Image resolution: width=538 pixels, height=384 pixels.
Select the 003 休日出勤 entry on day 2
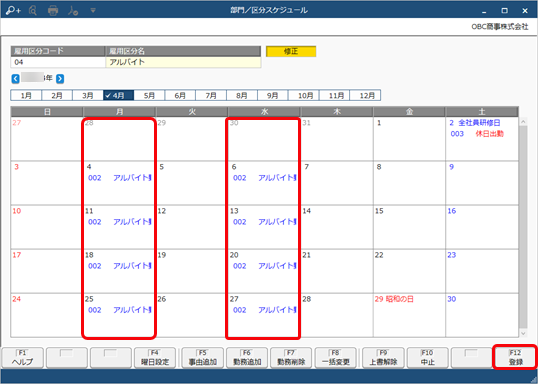(x=477, y=134)
